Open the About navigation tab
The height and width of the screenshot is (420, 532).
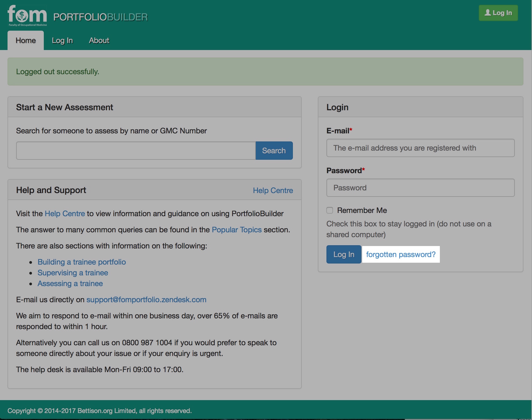pos(99,40)
